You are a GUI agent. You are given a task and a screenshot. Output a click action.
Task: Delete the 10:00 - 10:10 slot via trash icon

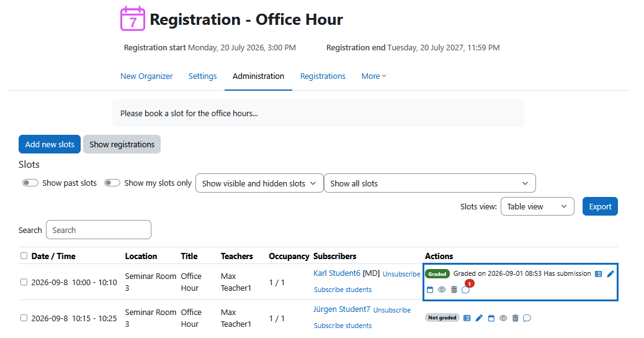pos(454,290)
